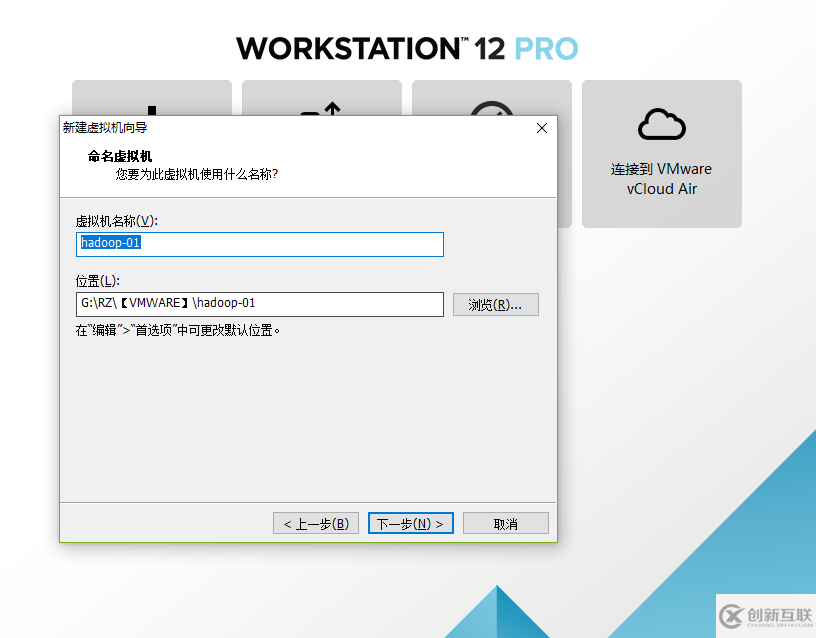Click the virtual machine name input field
The width and height of the screenshot is (816, 638).
pos(260,244)
